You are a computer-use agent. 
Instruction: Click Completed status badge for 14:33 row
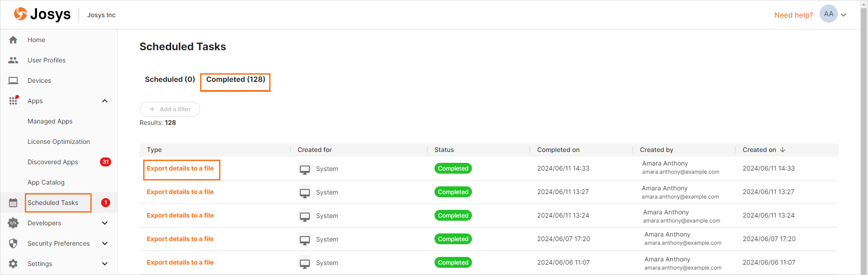tap(453, 168)
